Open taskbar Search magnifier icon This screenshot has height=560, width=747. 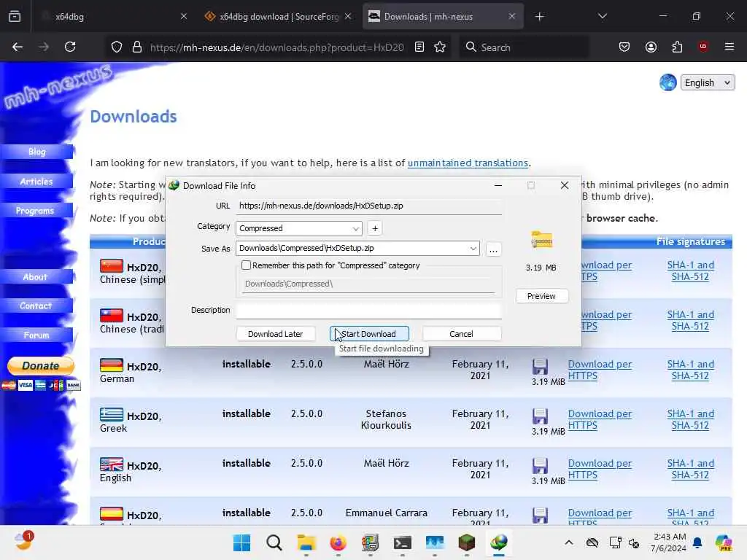pyautogui.click(x=274, y=542)
